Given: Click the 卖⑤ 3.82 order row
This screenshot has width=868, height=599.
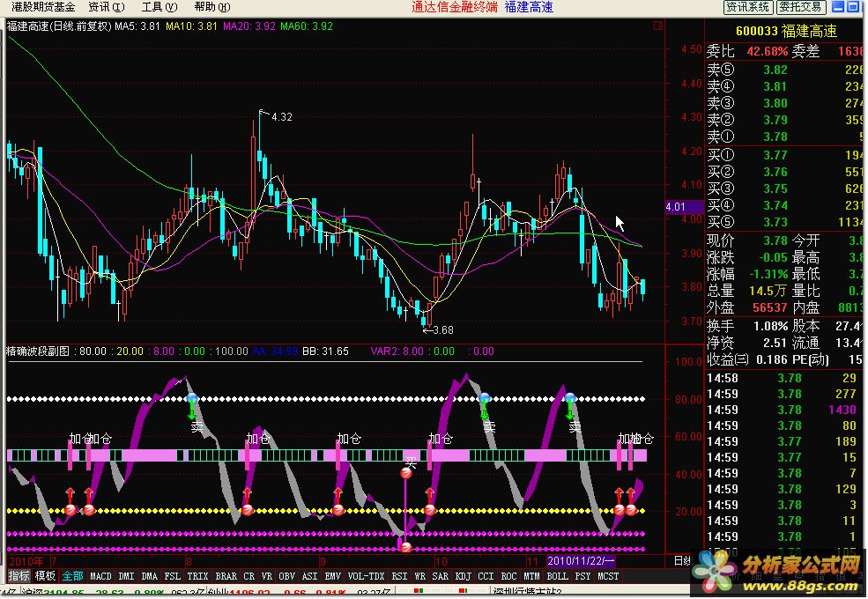Looking at the screenshot, I should click(784, 70).
